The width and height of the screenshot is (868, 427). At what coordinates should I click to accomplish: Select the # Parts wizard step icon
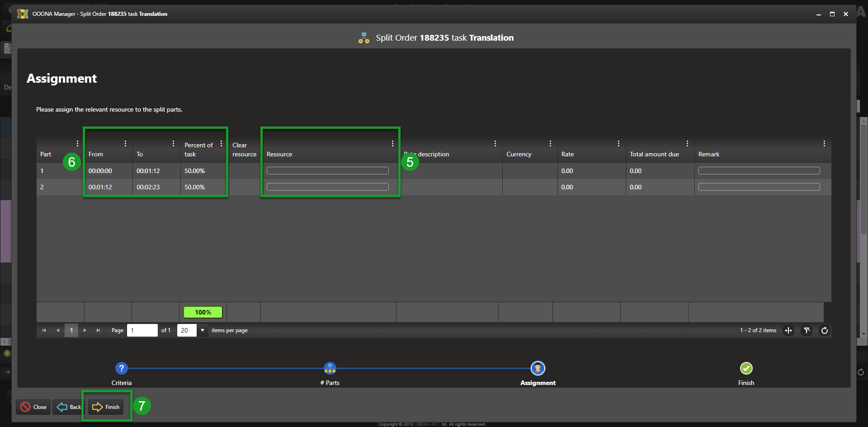click(330, 368)
